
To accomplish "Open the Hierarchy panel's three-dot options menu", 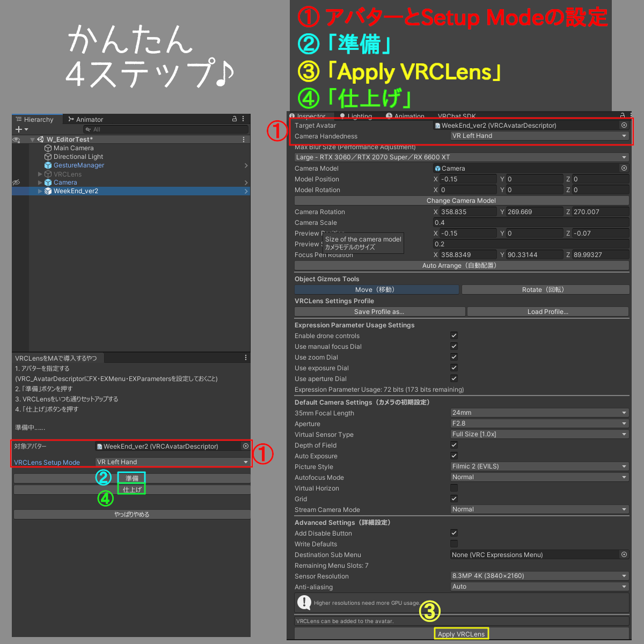I will coord(243,119).
